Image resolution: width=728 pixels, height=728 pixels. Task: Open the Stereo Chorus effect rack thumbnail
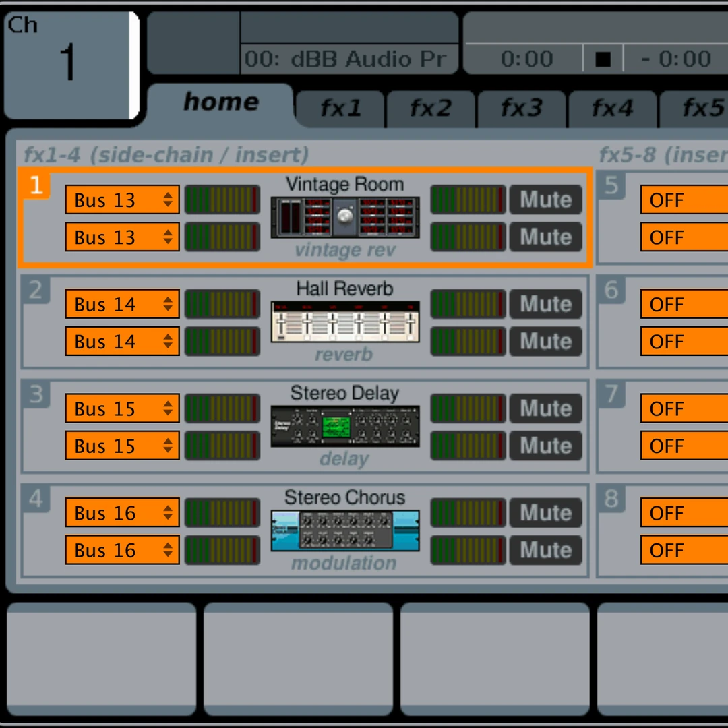(x=344, y=530)
